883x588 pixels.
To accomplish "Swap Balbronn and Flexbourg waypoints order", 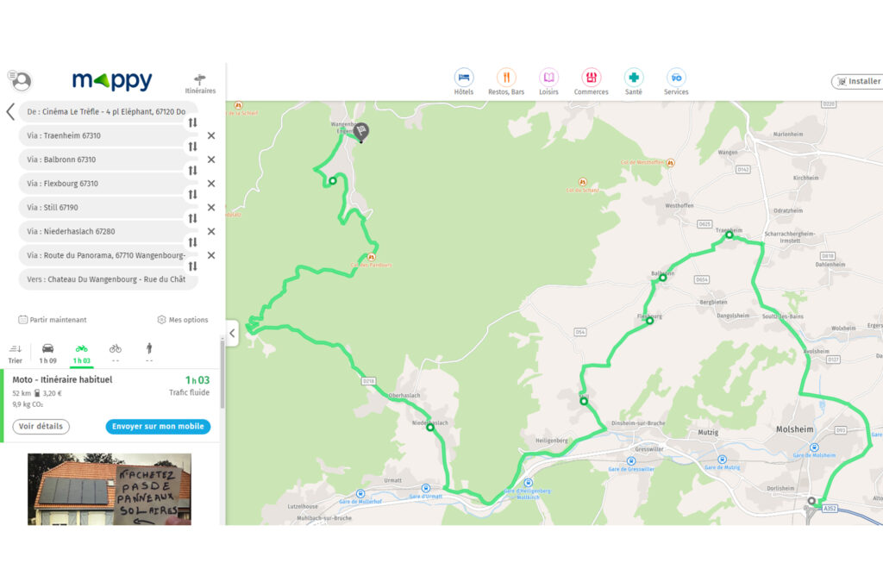I will point(192,171).
